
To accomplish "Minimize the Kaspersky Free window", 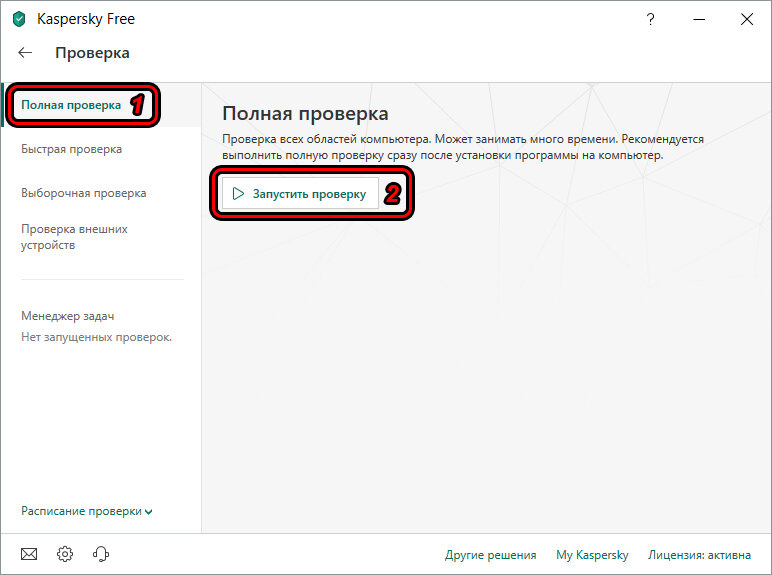I will (x=699, y=19).
